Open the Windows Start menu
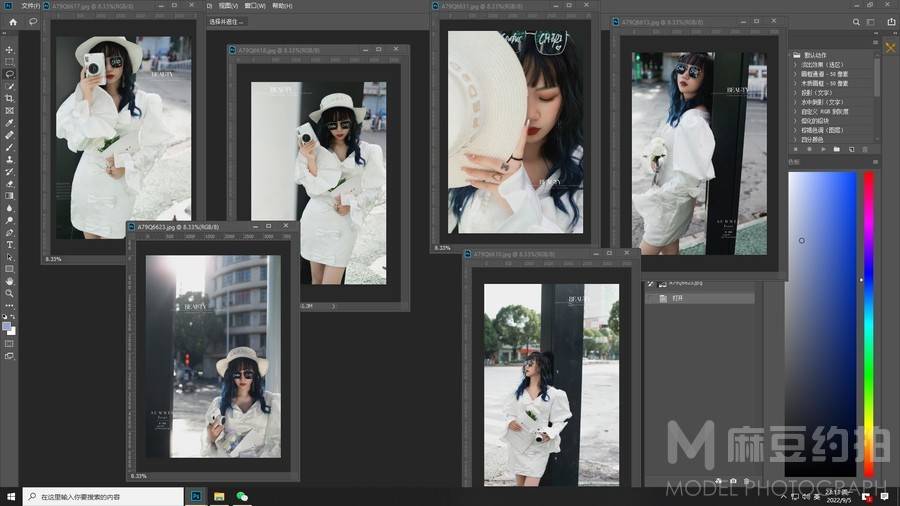The height and width of the screenshot is (506, 900). point(10,497)
